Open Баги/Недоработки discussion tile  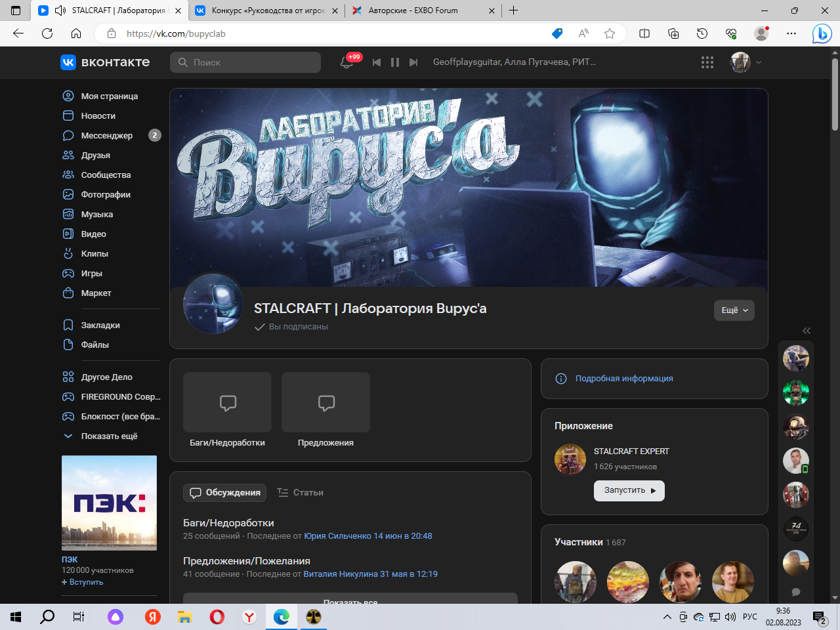coord(227,410)
